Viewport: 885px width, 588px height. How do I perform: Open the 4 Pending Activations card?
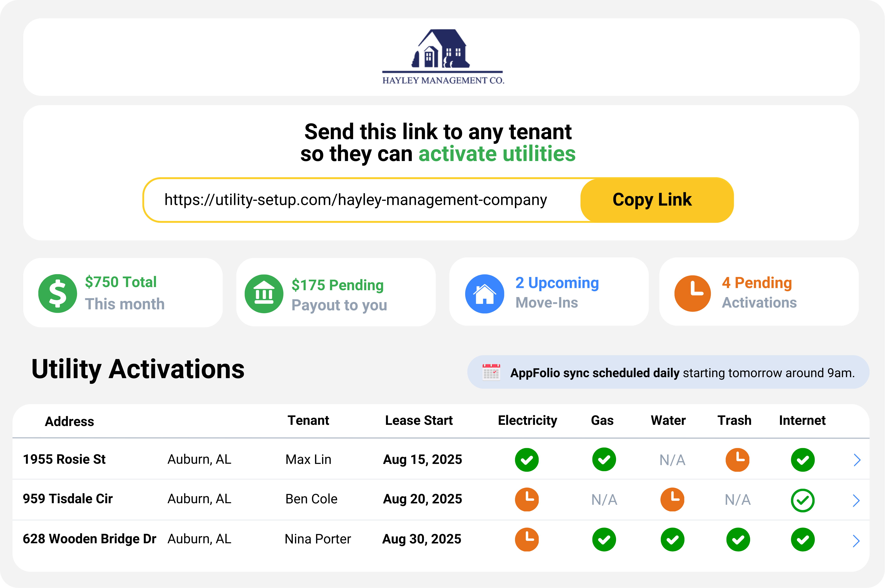coord(759,291)
